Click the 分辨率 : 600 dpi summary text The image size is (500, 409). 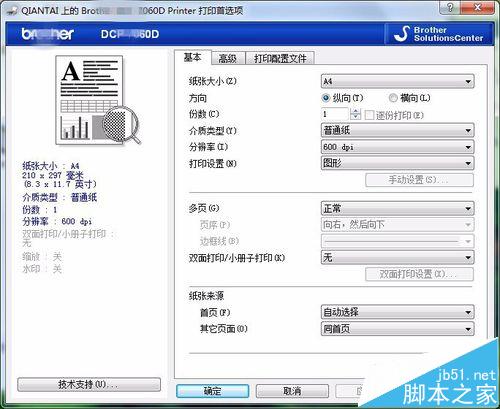tap(57, 221)
